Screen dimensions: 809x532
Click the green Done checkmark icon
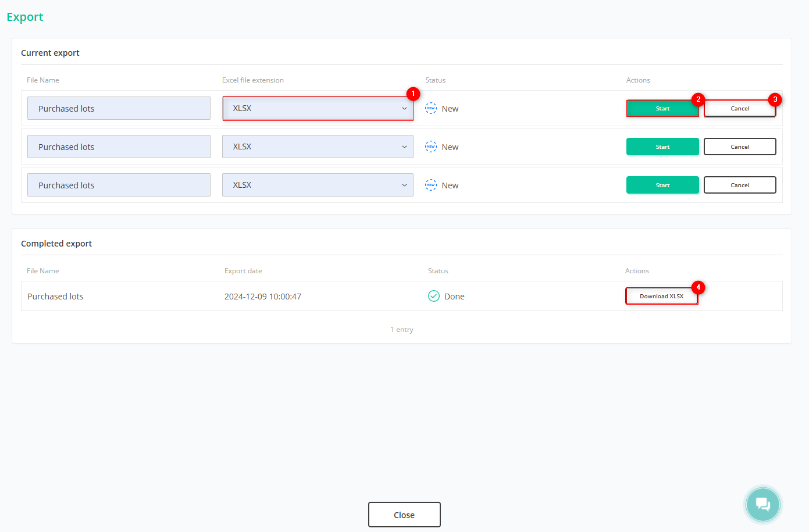click(x=434, y=297)
